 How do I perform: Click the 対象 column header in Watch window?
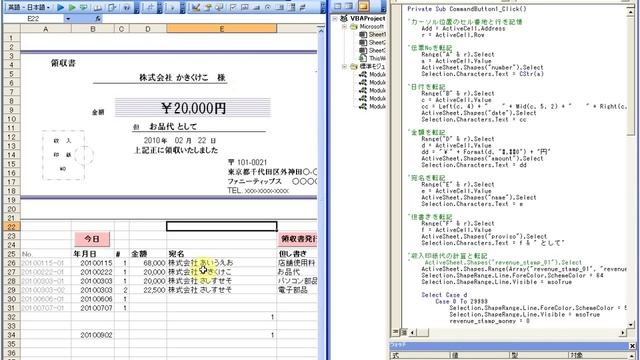click(598, 356)
